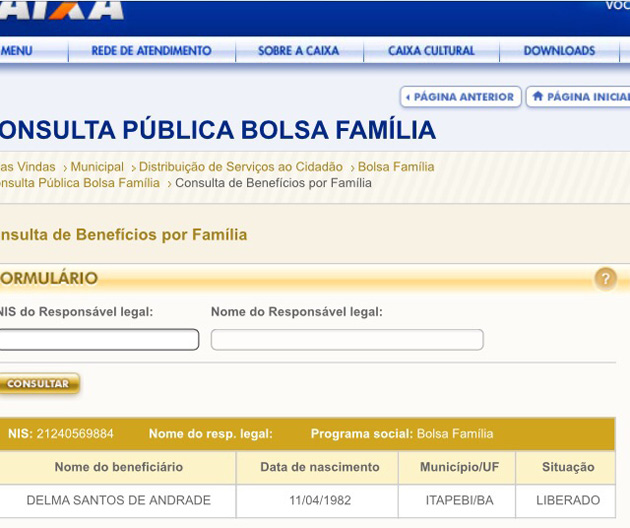This screenshot has width=630, height=528.
Task: Open the Caixa Cultural menu
Action: [x=431, y=51]
